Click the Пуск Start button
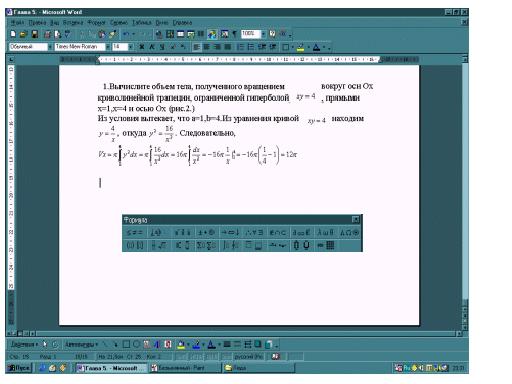Screen dimensions: 512x384 pyautogui.click(x=19, y=368)
